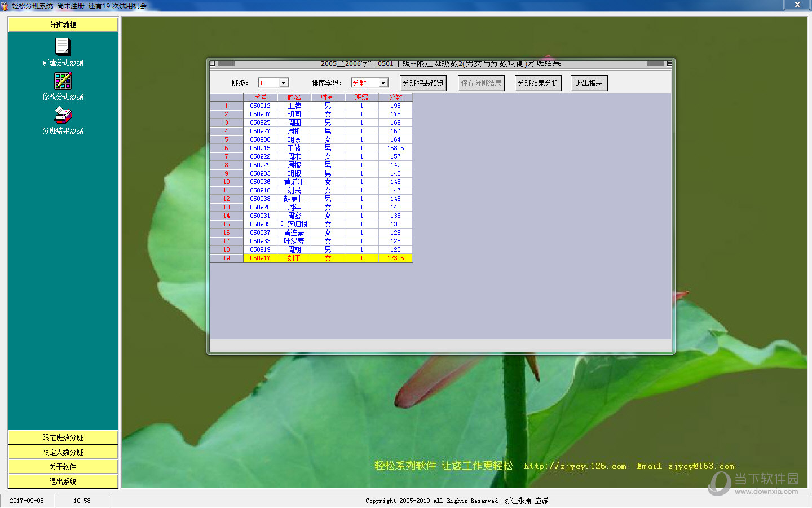Select student number 050929 cell
The width and height of the screenshot is (812, 508).
(x=260, y=165)
